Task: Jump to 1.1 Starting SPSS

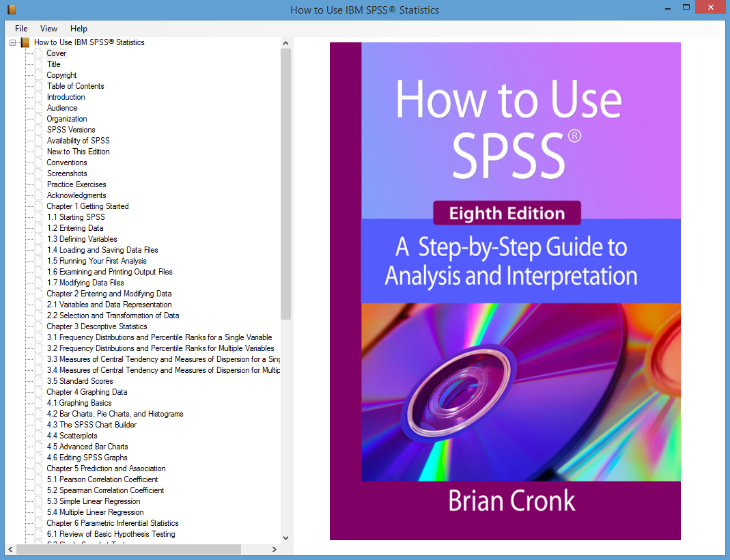Action: coord(76,217)
